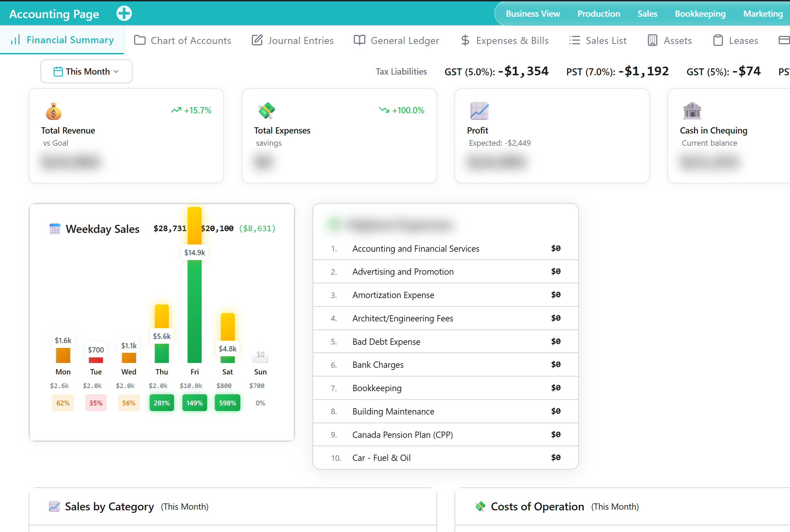Click the Financial Summary bar chart icon
The height and width of the screenshot is (532, 790).
click(15, 40)
